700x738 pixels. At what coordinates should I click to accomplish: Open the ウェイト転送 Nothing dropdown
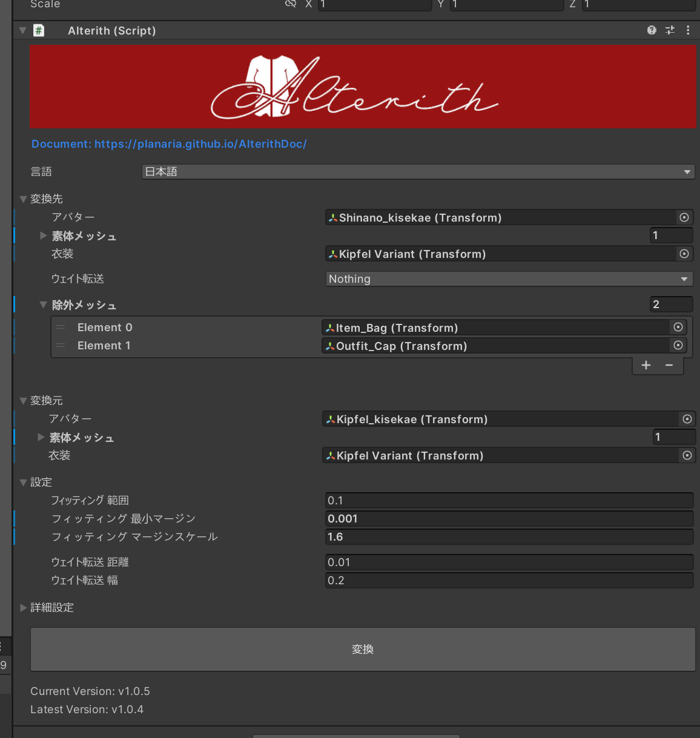(509, 279)
